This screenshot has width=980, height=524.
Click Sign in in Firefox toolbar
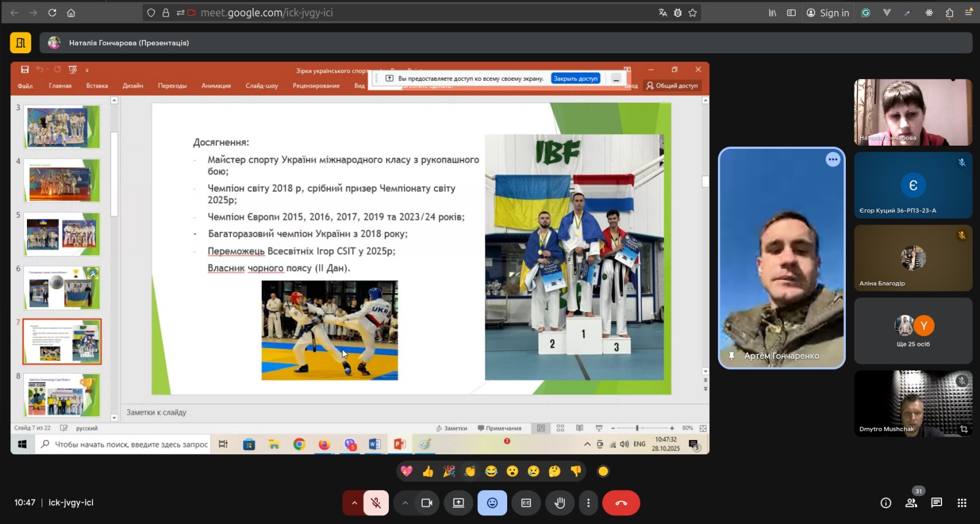pyautogui.click(x=828, y=13)
